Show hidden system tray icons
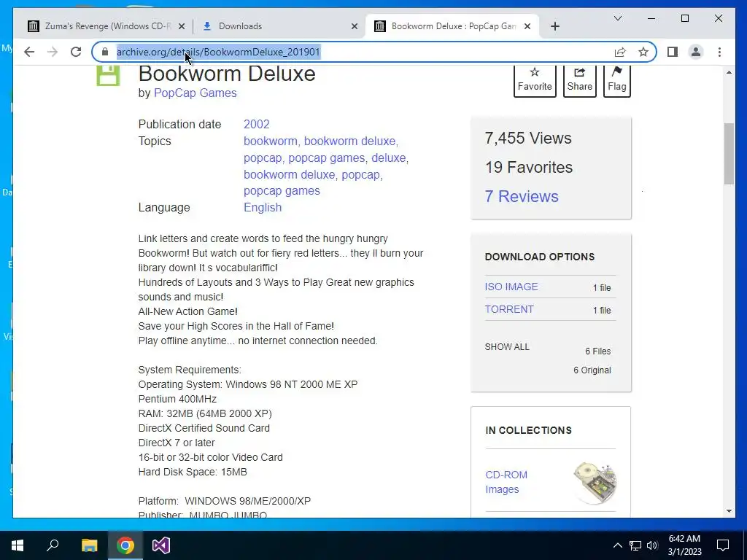Image resolution: width=747 pixels, height=560 pixels. point(617,545)
